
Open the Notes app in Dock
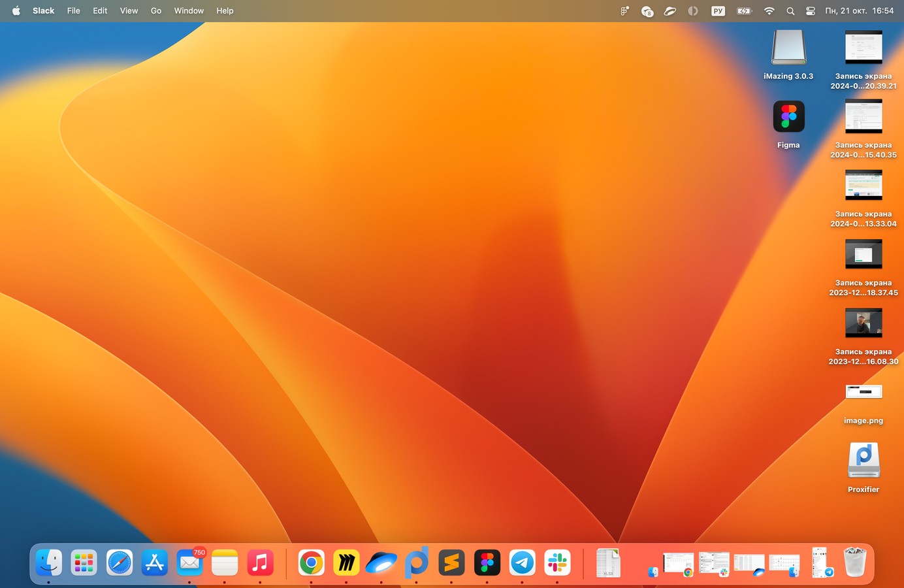pyautogui.click(x=225, y=563)
